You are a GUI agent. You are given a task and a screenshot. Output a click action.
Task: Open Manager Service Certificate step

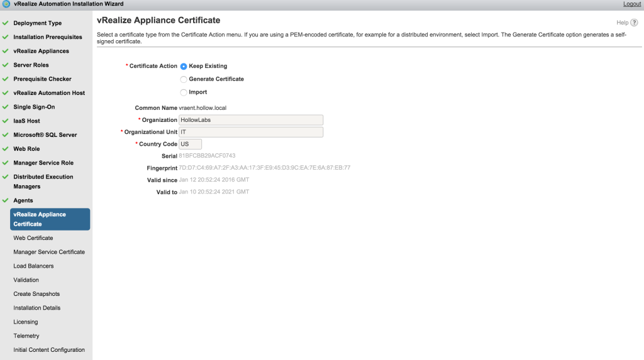[x=49, y=252]
